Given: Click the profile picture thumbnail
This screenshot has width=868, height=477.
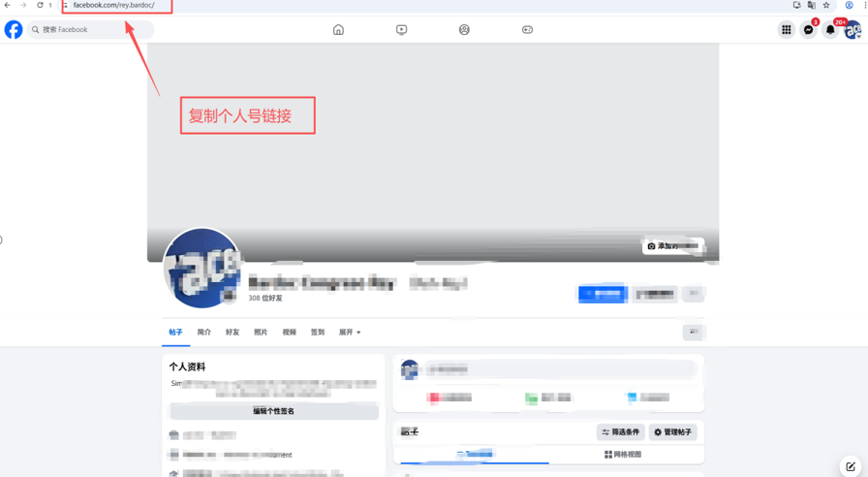Looking at the screenshot, I should click(201, 269).
